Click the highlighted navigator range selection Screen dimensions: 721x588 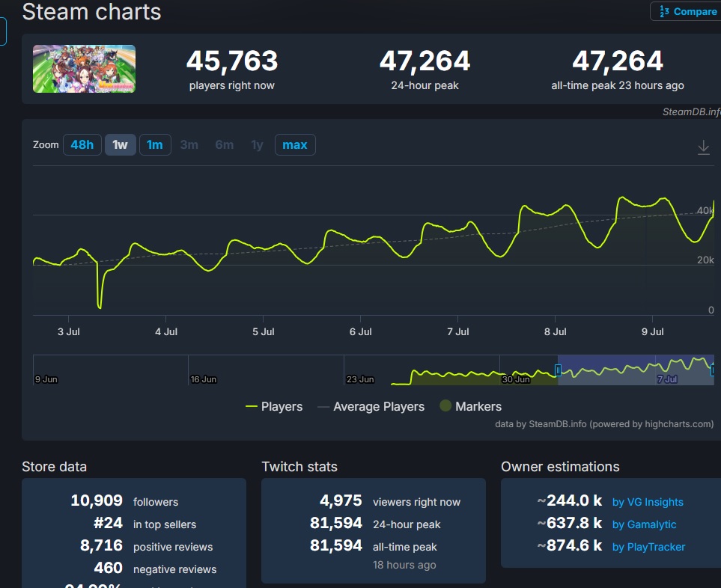click(636, 370)
